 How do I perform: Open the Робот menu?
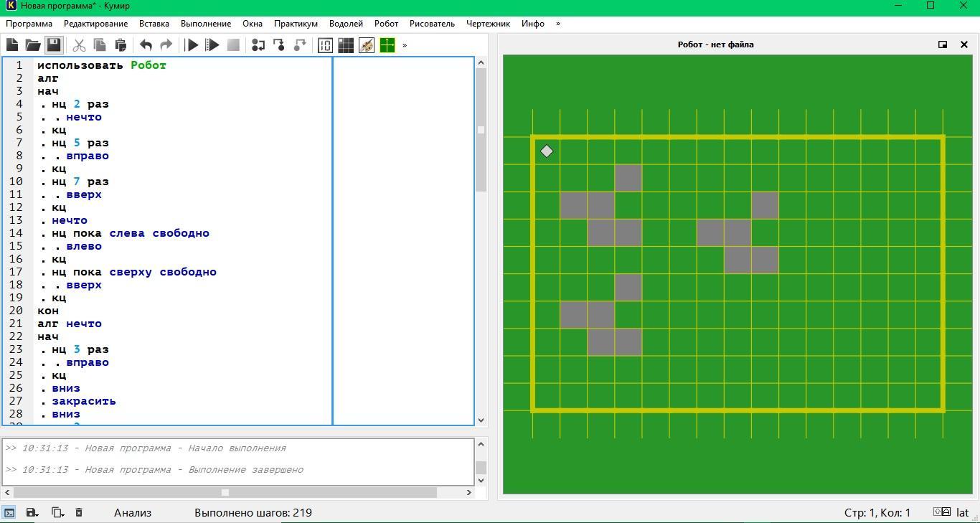click(386, 24)
